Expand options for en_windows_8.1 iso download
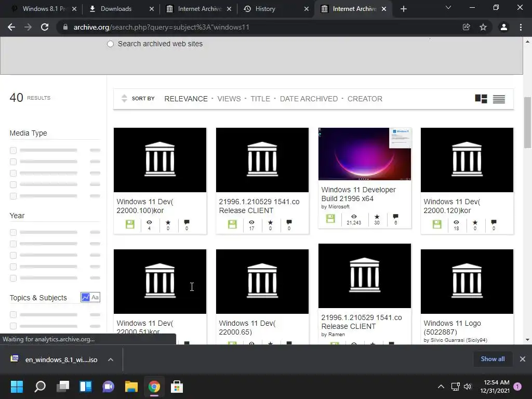 pos(111,360)
